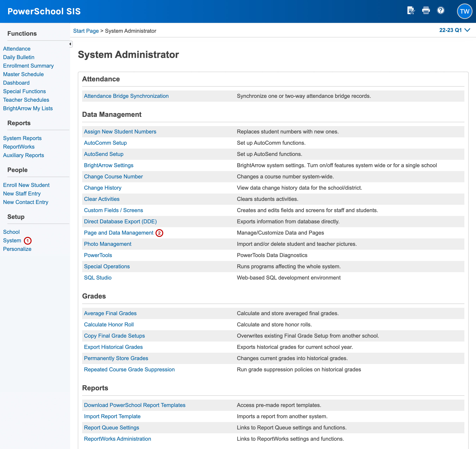The image size is (476, 449).
Task: Open Calculate Honor Roll
Action: click(109, 325)
